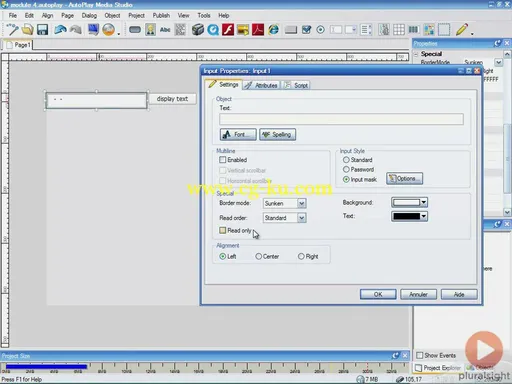Open a project with folder icon
The height and width of the screenshot is (384, 512).
click(27, 30)
